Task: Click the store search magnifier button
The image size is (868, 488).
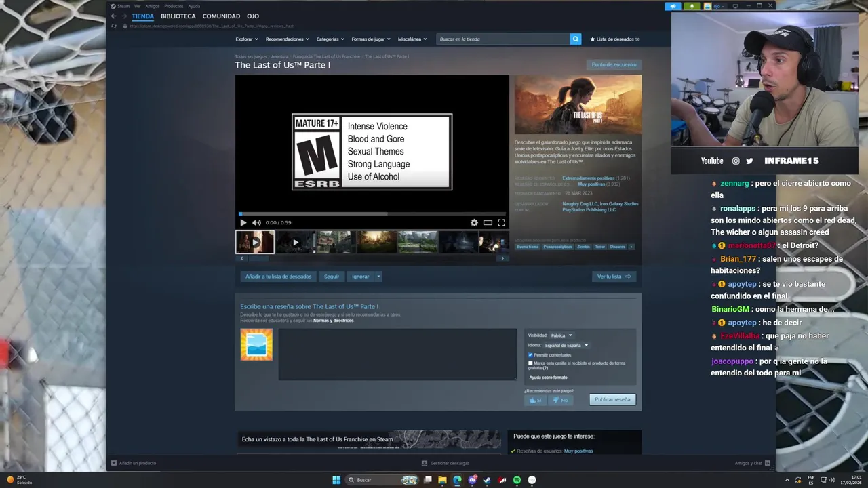Action: (x=576, y=39)
